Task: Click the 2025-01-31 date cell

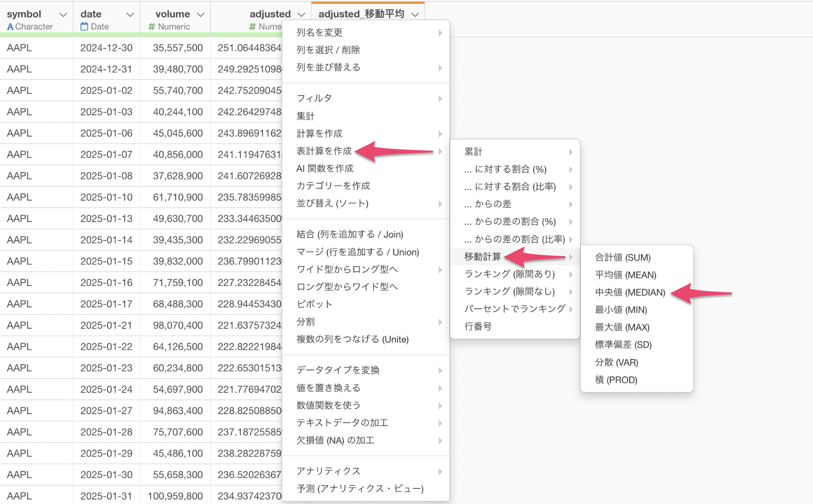Action: click(106, 496)
